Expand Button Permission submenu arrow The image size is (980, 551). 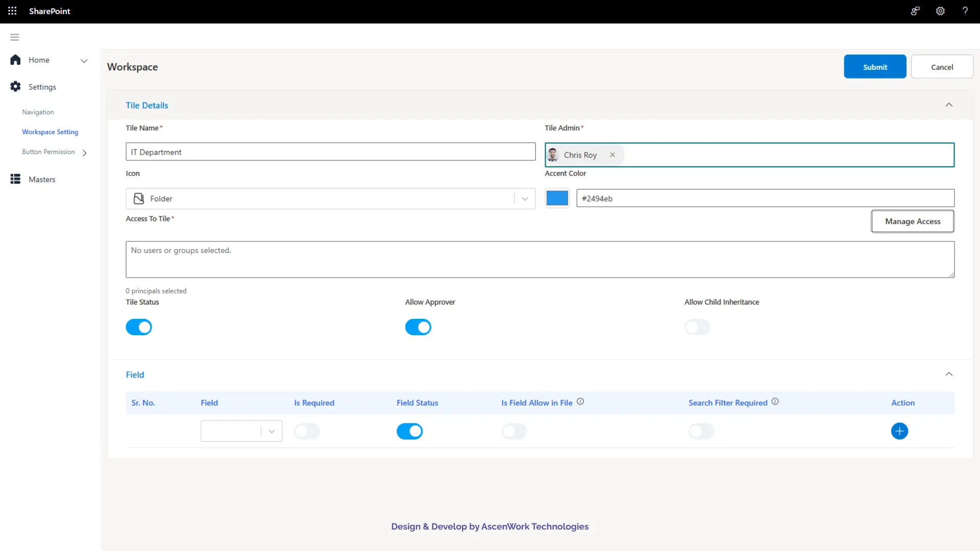tap(85, 153)
